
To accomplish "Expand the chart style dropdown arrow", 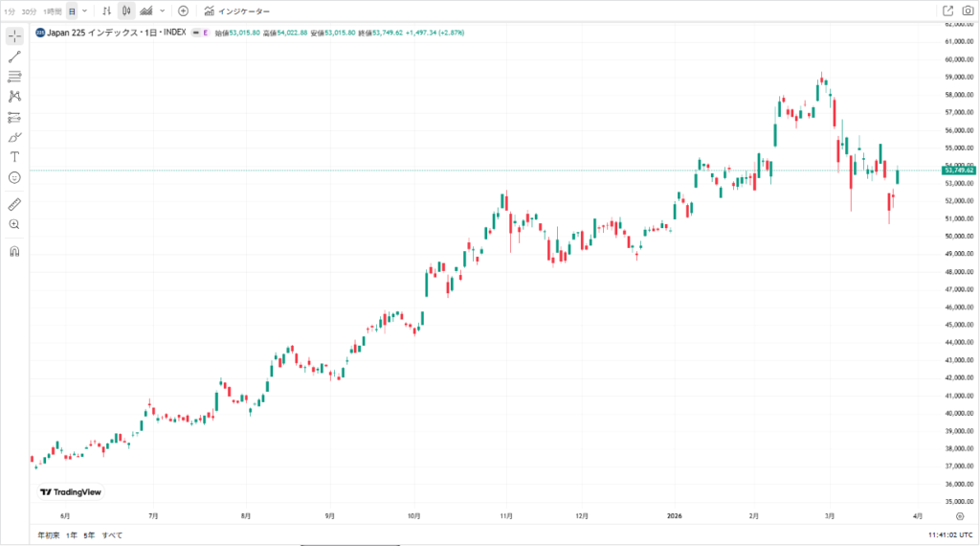I will [163, 11].
